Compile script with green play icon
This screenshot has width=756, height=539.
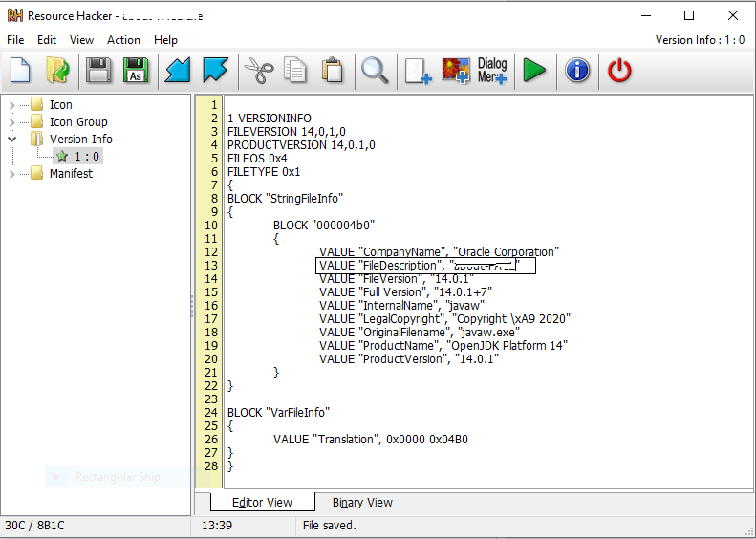pyautogui.click(x=534, y=71)
